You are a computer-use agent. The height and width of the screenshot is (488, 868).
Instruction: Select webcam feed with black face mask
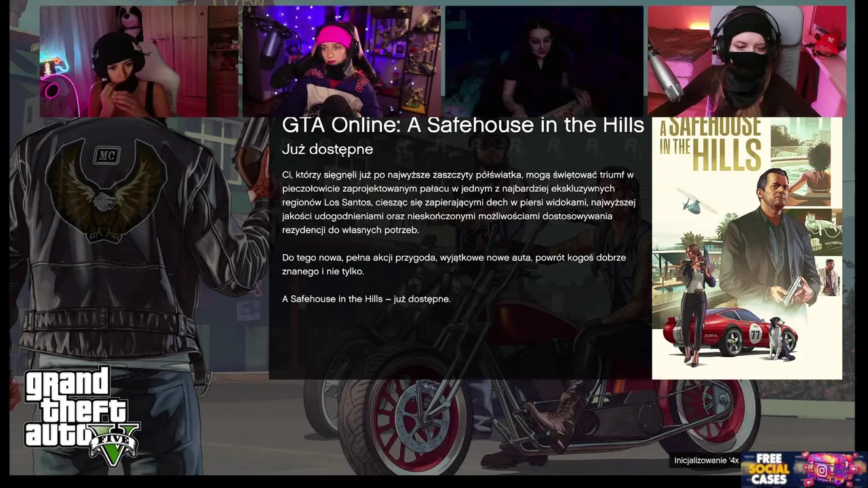[747, 62]
